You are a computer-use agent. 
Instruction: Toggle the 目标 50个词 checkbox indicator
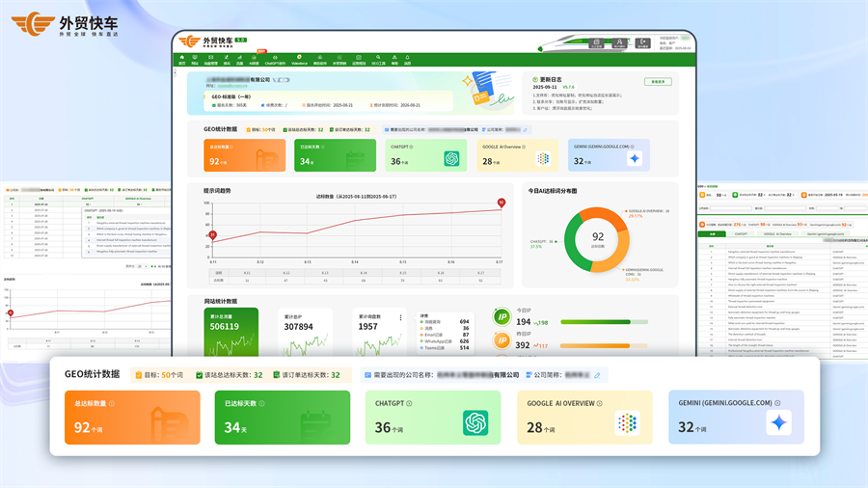click(138, 374)
